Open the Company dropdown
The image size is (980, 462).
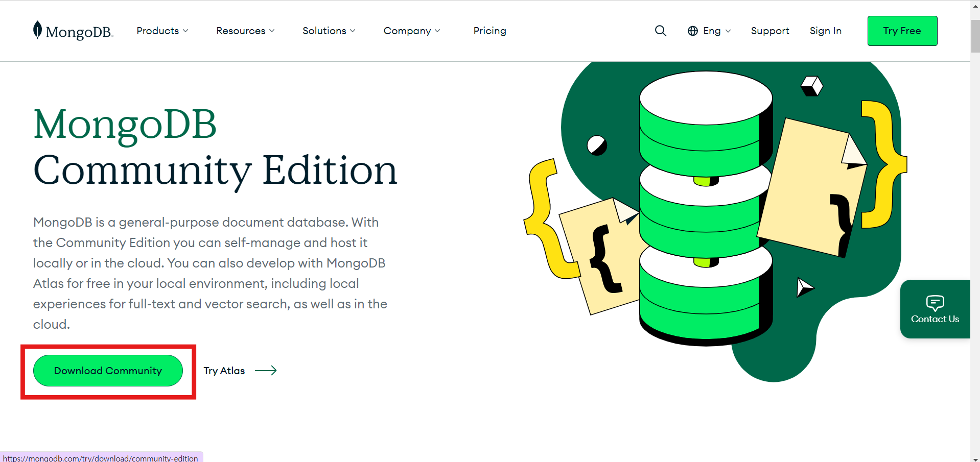pyautogui.click(x=412, y=31)
